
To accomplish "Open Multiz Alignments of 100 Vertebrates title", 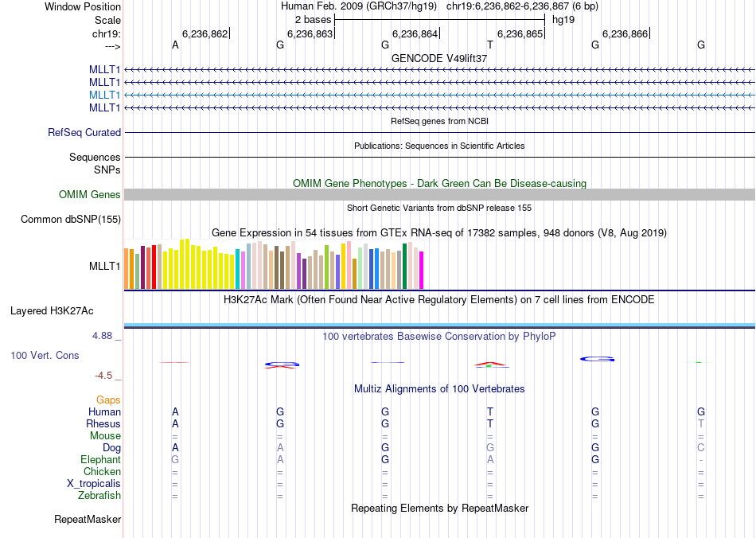I will [x=439, y=389].
